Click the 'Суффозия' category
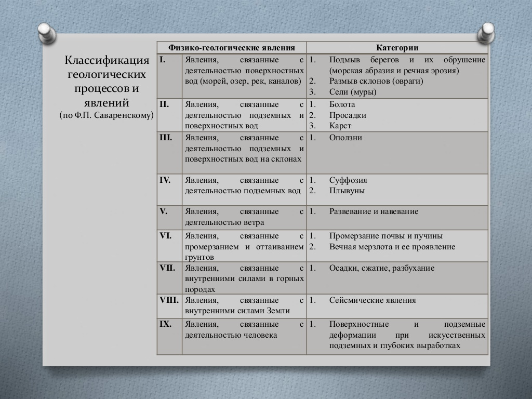 [348, 180]
